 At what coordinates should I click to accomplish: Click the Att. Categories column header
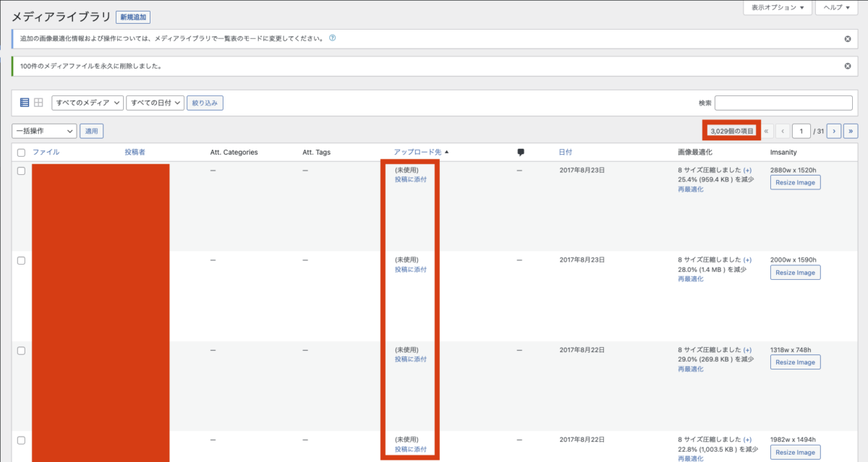(234, 153)
